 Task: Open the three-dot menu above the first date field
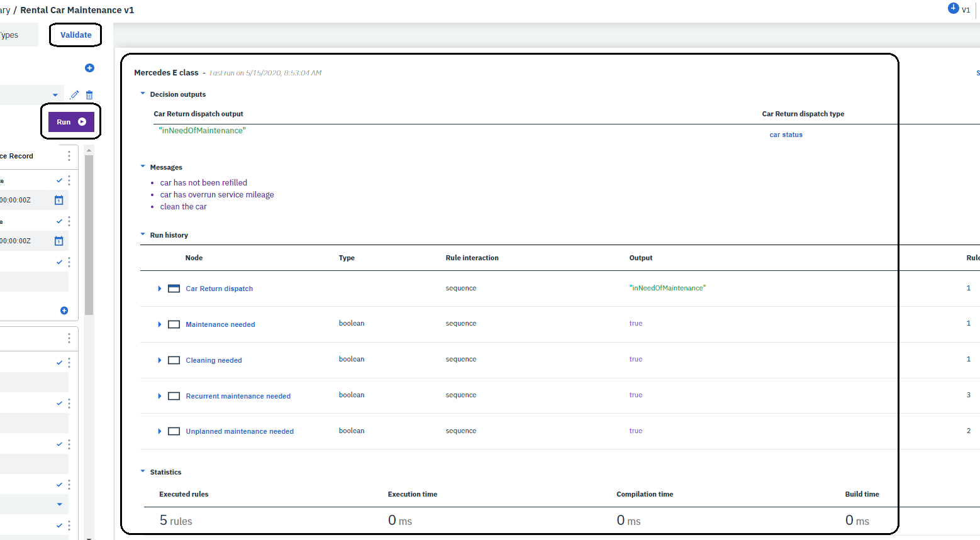pyautogui.click(x=69, y=180)
